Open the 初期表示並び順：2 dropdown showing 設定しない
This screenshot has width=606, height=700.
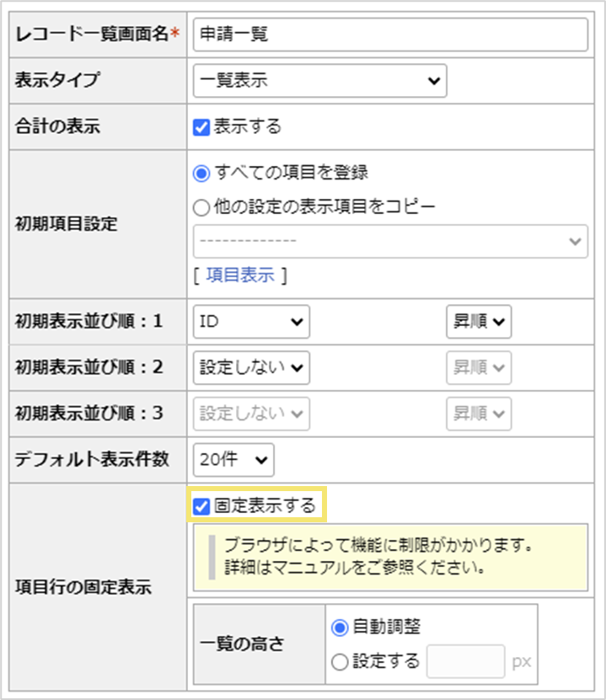click(249, 367)
